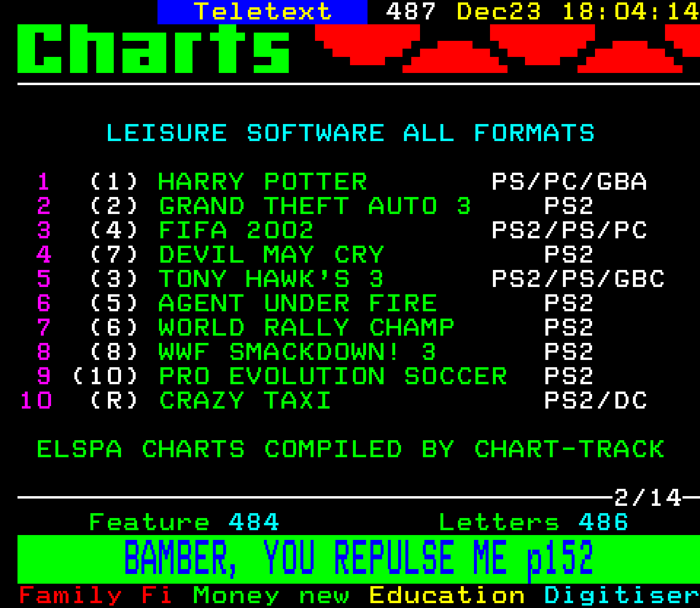Click the Charts page title

(x=153, y=49)
